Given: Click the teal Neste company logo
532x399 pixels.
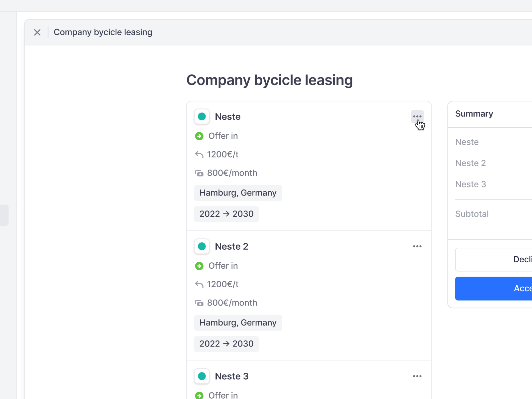Looking at the screenshot, I should click(x=202, y=117).
